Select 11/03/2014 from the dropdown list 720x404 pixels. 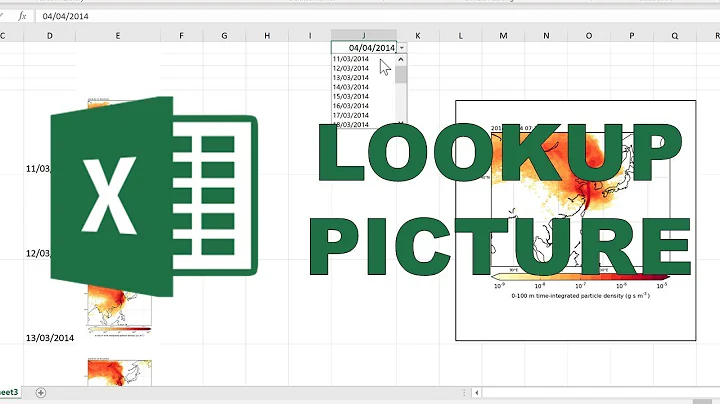point(350,59)
